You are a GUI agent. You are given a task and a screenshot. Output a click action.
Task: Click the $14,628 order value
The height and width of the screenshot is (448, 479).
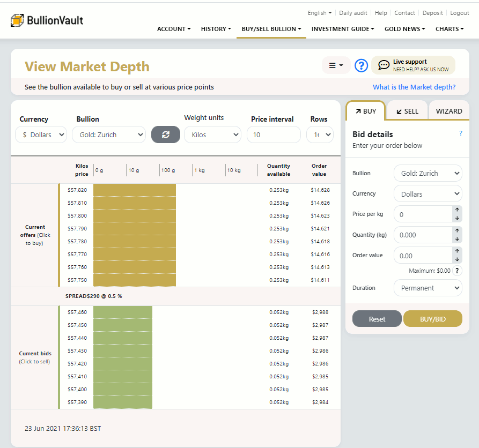320,190
